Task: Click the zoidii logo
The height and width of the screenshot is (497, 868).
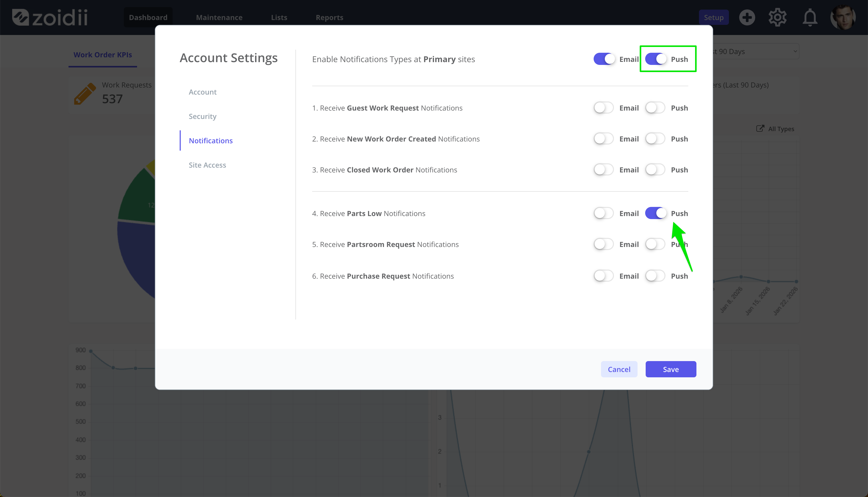Action: click(50, 17)
